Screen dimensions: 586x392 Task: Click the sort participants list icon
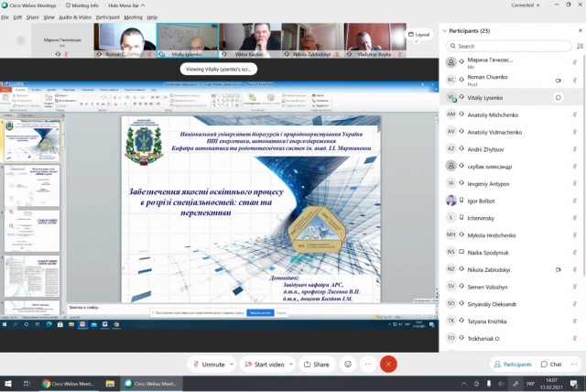(580, 46)
